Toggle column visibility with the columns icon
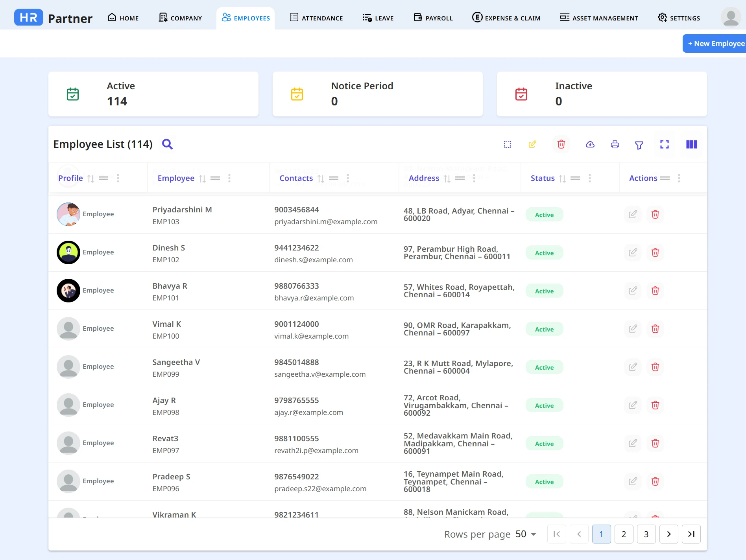 691,144
